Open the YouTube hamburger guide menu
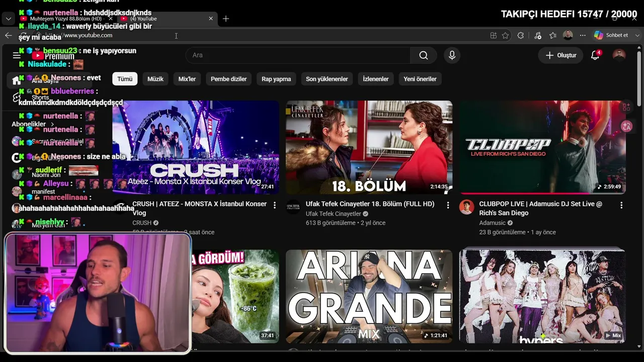This screenshot has width=644, height=362. point(17,55)
